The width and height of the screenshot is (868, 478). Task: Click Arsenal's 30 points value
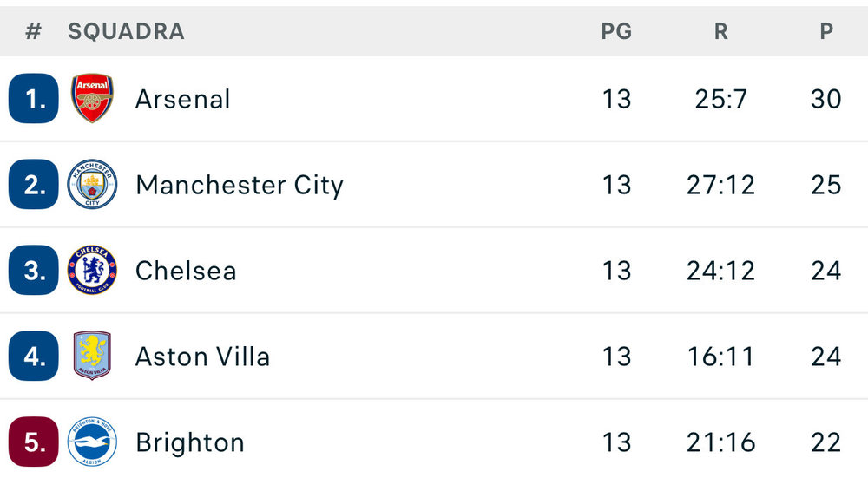(825, 99)
